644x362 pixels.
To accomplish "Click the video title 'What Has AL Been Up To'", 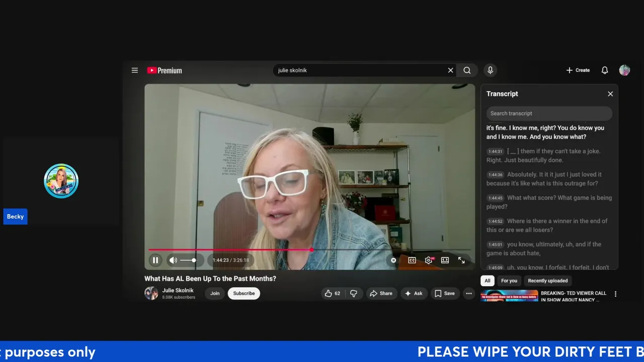I will pos(210,279).
